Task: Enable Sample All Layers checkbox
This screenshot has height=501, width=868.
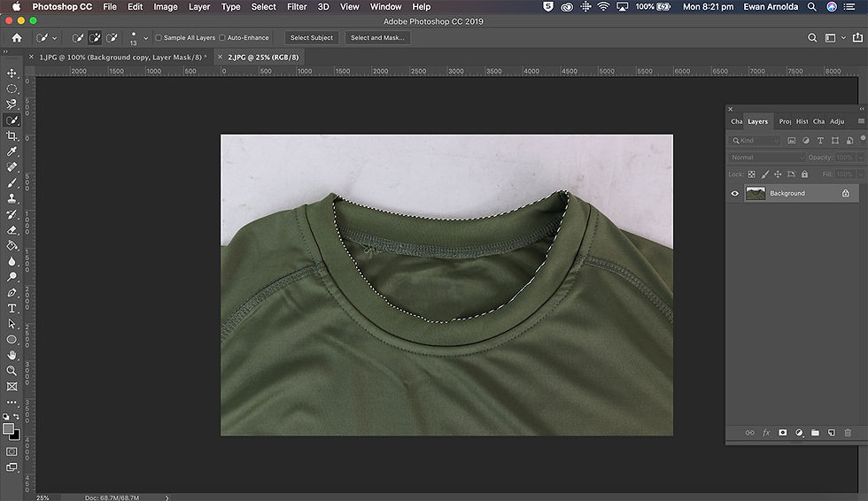Action: click(x=159, y=37)
